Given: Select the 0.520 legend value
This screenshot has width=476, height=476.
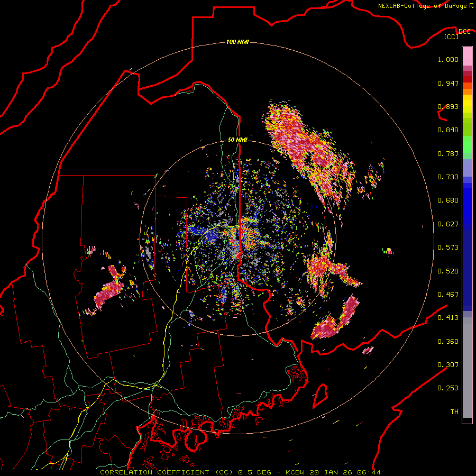Looking at the screenshot, I should click(x=448, y=271).
